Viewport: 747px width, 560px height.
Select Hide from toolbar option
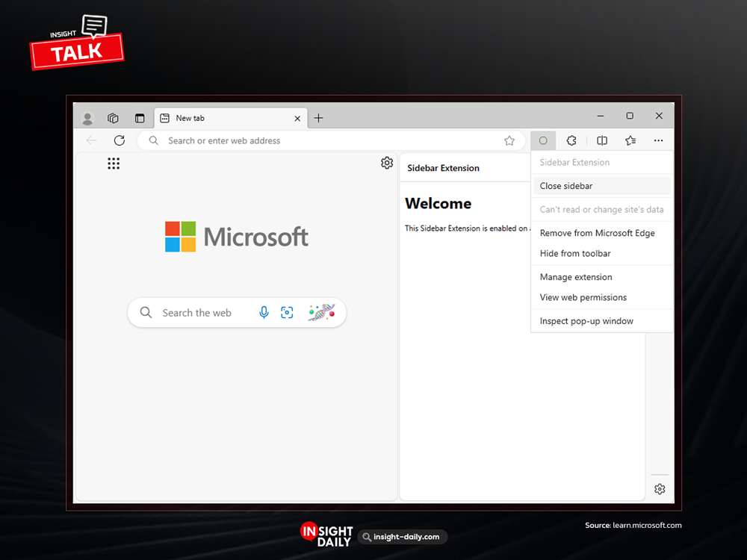(x=575, y=253)
